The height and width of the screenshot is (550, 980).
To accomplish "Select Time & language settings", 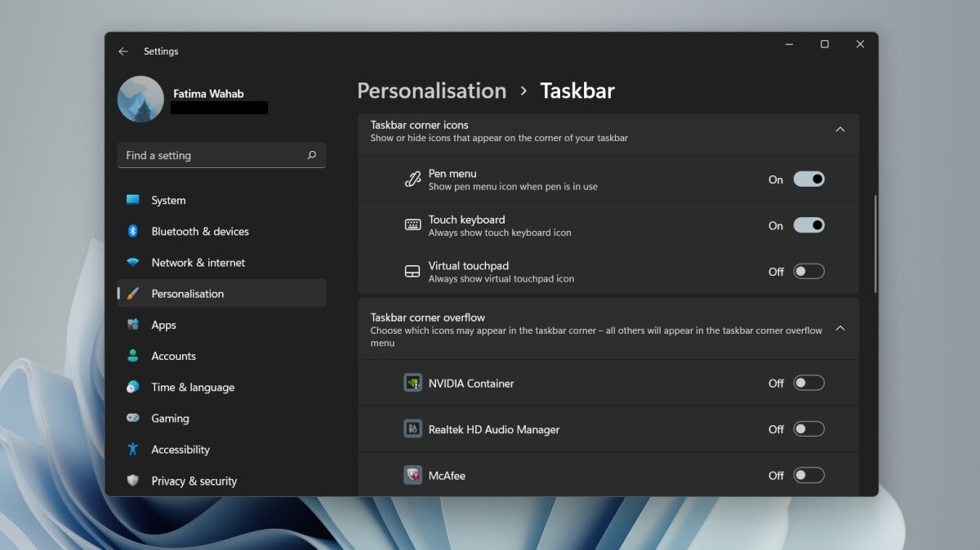I will (194, 387).
